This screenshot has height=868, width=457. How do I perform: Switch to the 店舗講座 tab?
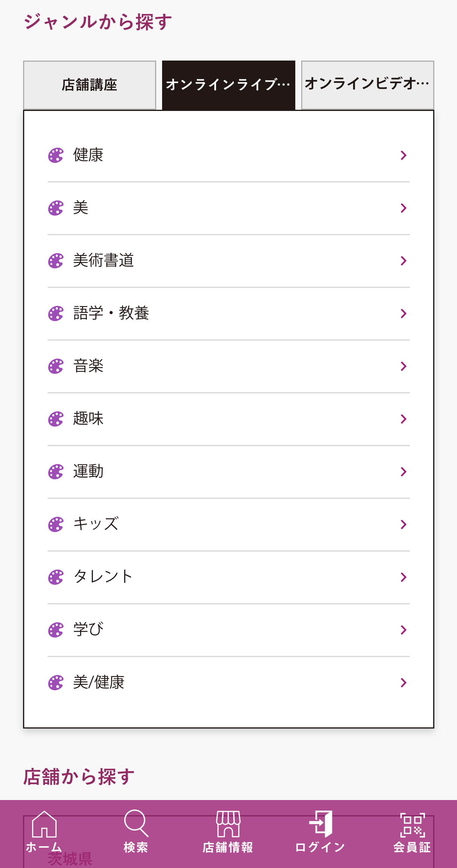click(89, 85)
